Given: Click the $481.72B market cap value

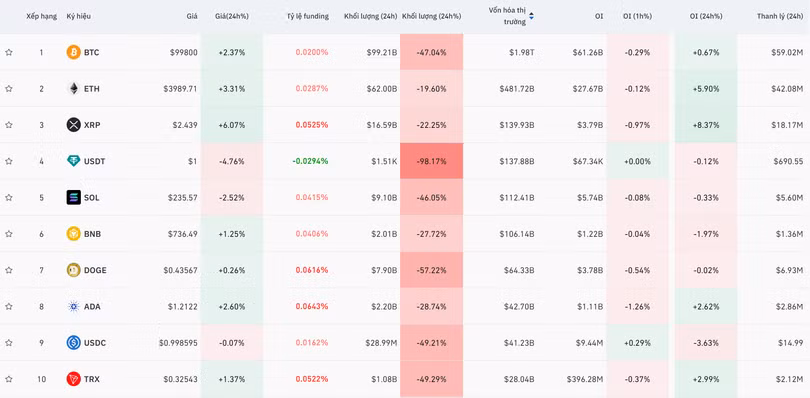Looking at the screenshot, I should pos(517,88).
